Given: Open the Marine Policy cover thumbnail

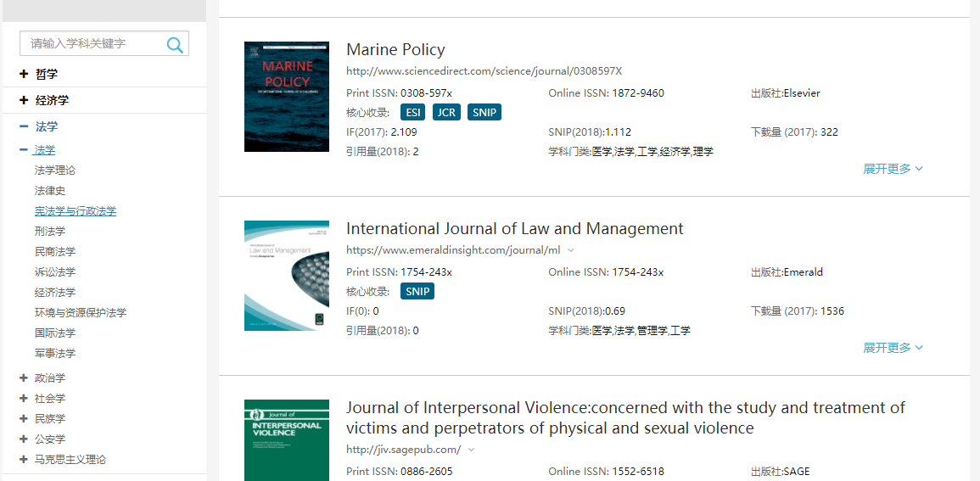Looking at the screenshot, I should click(287, 97).
